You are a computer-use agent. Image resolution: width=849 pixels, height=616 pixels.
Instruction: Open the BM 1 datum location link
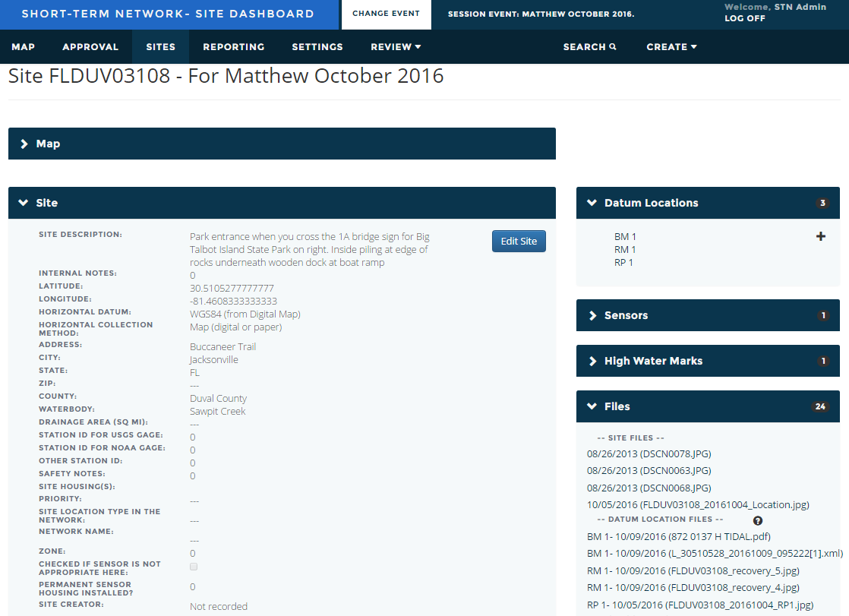pyautogui.click(x=624, y=236)
